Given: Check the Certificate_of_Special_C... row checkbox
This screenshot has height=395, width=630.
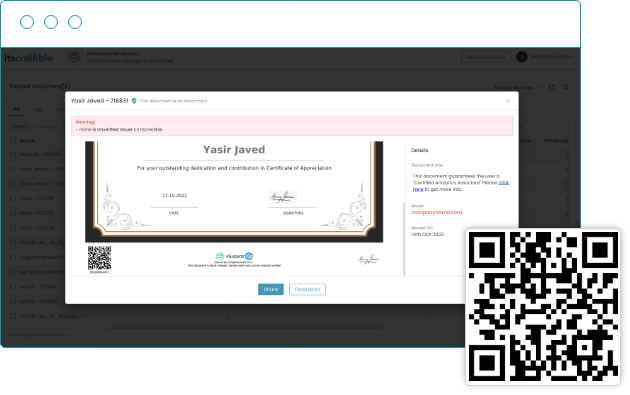Looking at the screenshot, I should (13, 316).
